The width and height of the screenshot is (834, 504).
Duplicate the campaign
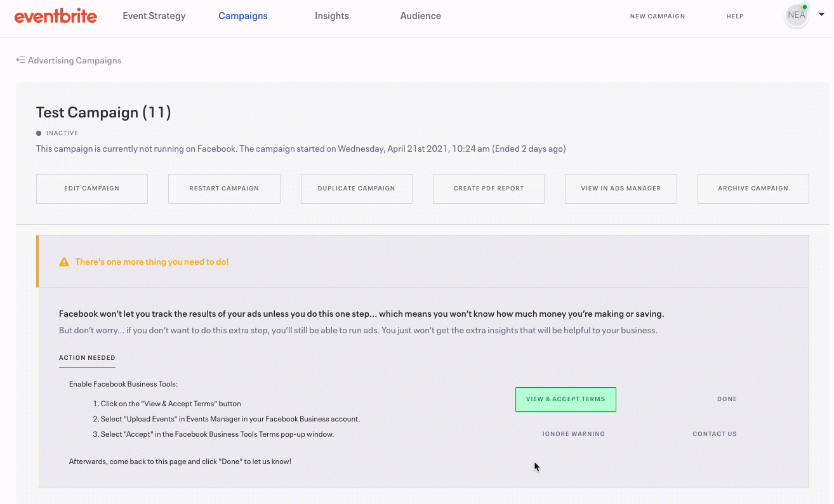tap(357, 189)
